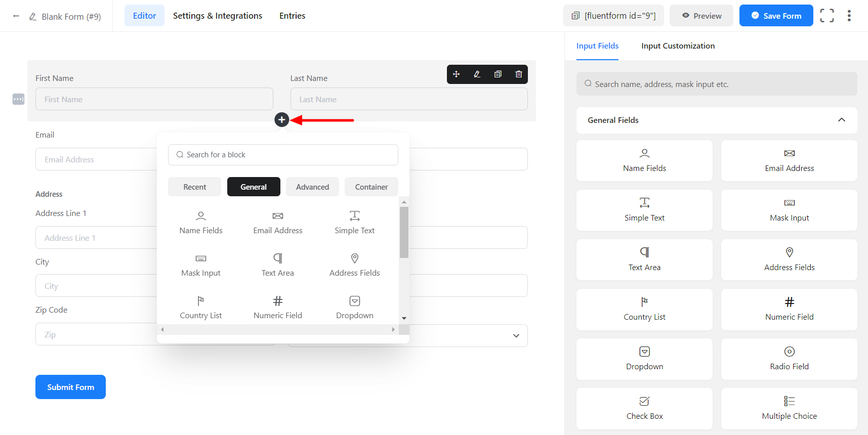
Task: Click the popup's vertical scrollbar thumb
Action: [x=404, y=232]
